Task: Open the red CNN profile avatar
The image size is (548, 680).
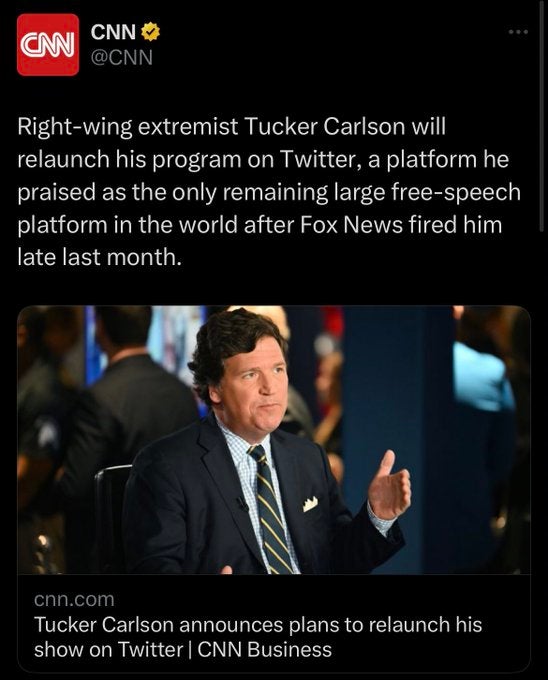Action: pos(48,45)
